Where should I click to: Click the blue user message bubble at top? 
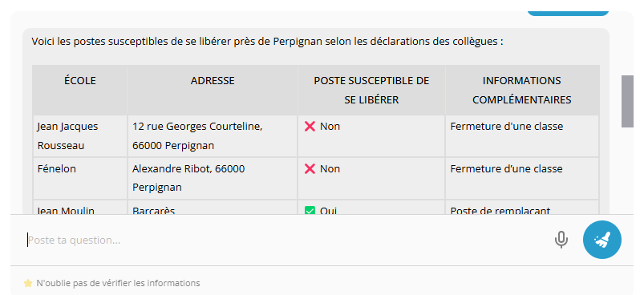pyautogui.click(x=568, y=14)
